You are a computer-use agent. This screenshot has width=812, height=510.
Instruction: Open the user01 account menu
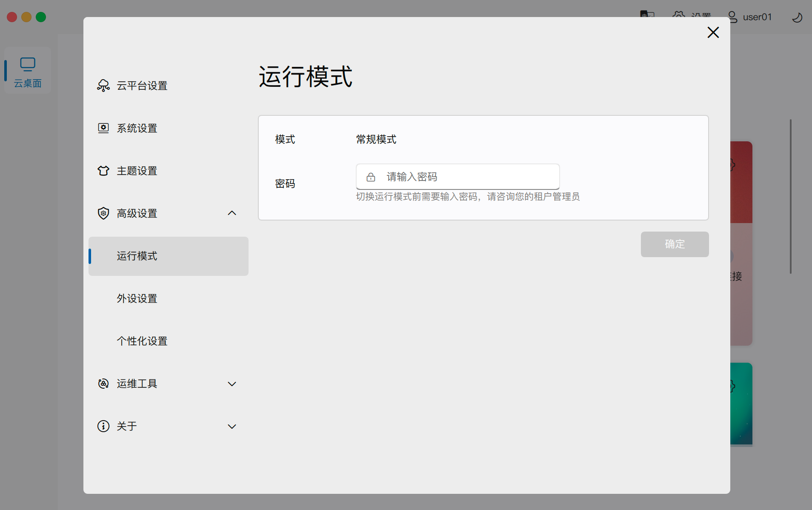coord(750,17)
